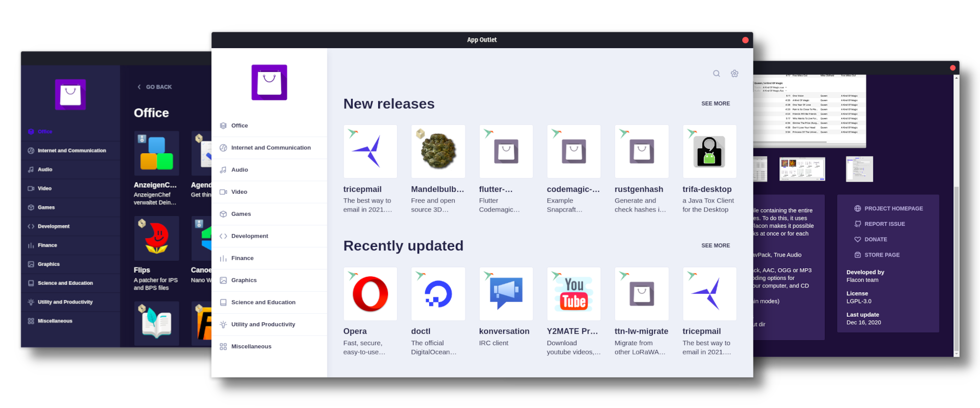The image size is (980, 408).
Task: Select Science and Education in the dark sidebar
Action: (70, 283)
